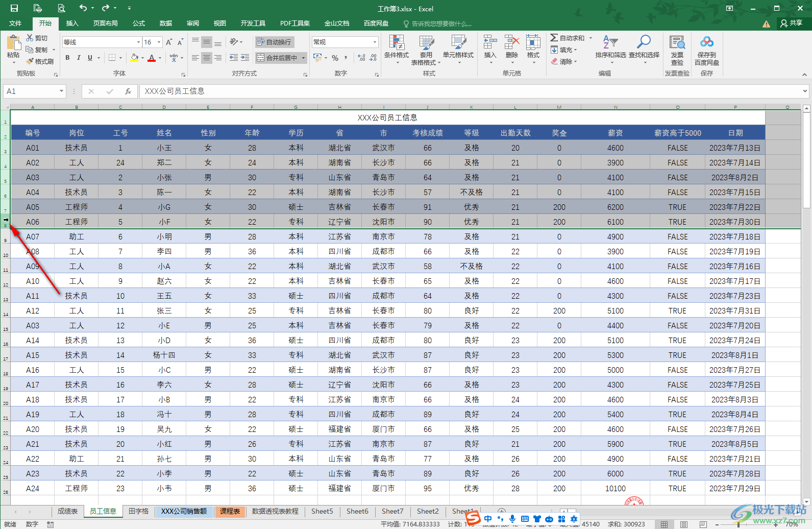This screenshot has width=812, height=529.
Task: Click the text orientation icon
Action: 234,42
